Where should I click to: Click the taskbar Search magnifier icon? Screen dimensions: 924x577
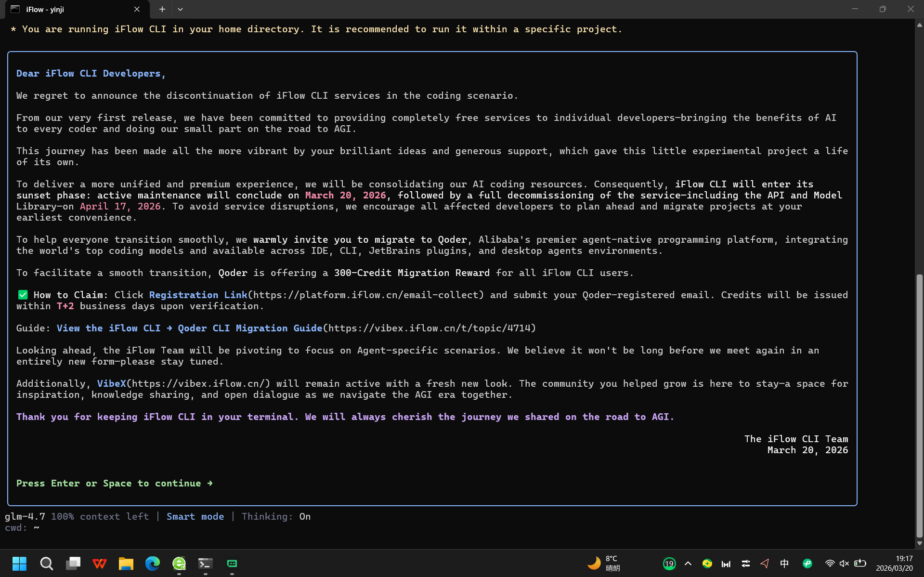47,564
